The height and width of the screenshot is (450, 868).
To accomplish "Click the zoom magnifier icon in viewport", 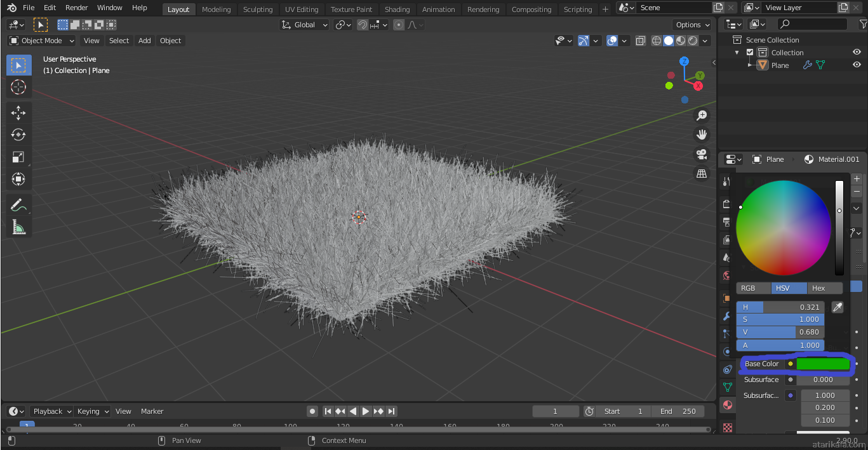I will tap(702, 116).
